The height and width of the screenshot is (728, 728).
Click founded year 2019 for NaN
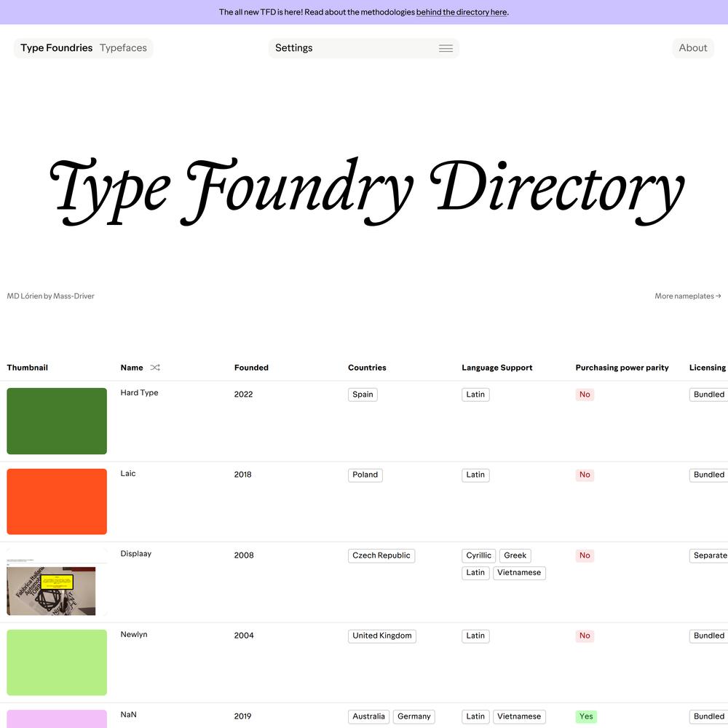(242, 716)
